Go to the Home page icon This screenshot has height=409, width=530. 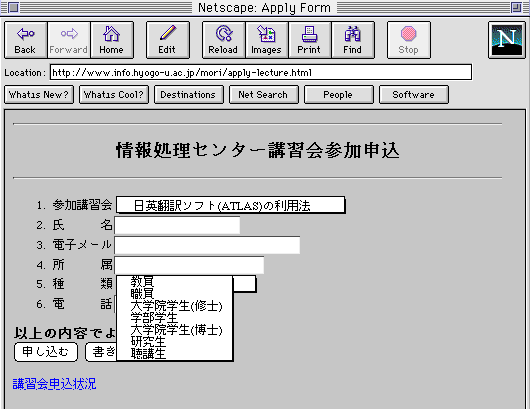112,40
